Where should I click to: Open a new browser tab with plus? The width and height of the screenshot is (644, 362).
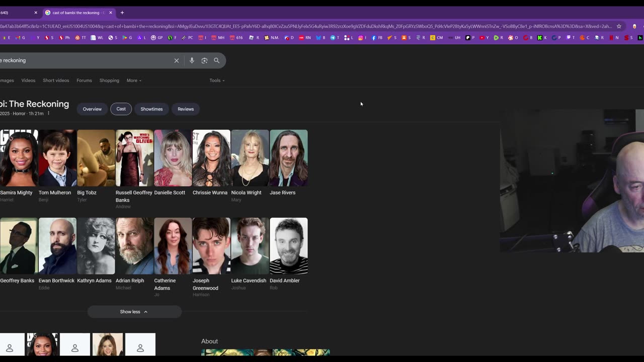tap(122, 13)
